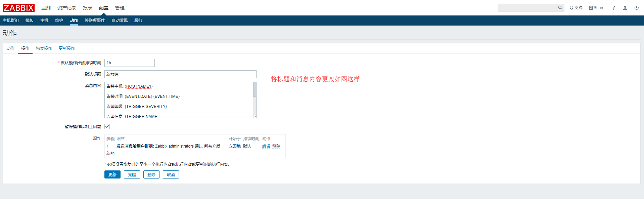Viewport: 644px width, 199px height.
Task: Open the 管理 top menu
Action: 120,8
